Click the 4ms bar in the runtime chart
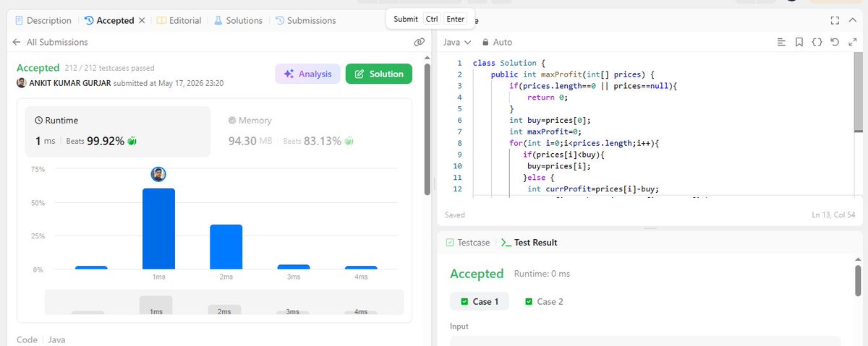The height and width of the screenshot is (346, 868). 361,268
